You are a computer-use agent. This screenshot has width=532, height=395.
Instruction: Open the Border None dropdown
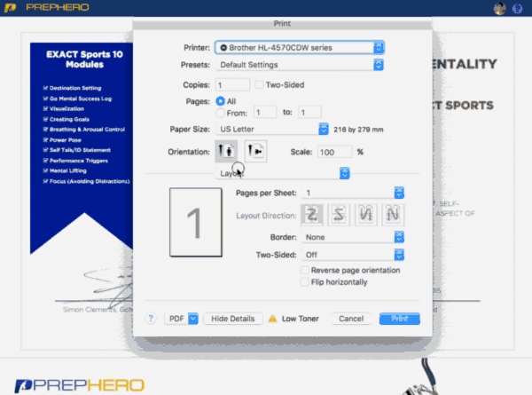tap(353, 237)
